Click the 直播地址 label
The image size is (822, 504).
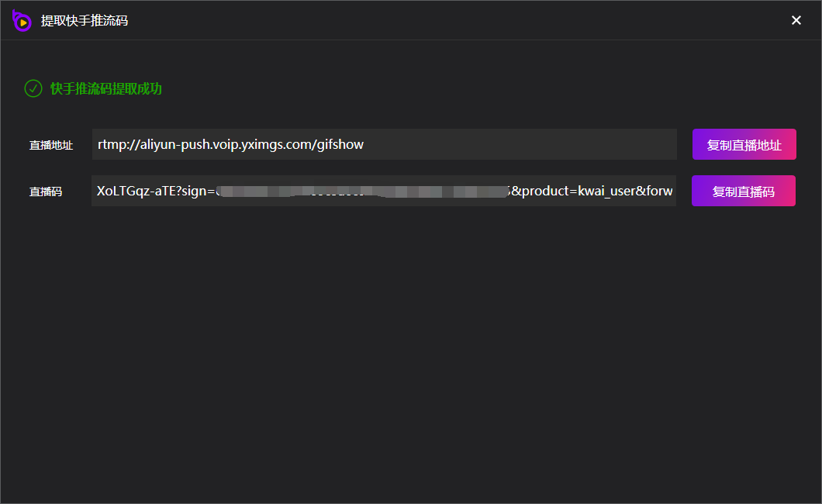click(51, 145)
